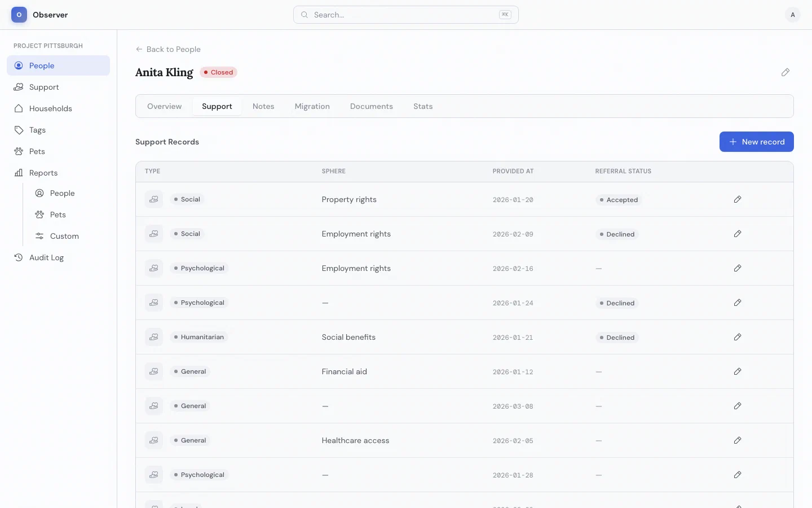
Task: Click the Property rights sphere cell
Action: point(349,199)
